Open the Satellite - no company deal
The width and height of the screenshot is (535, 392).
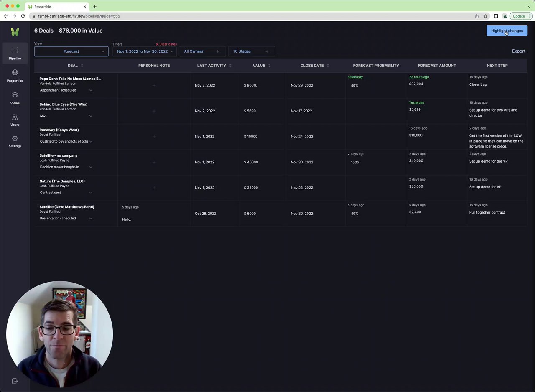click(59, 155)
